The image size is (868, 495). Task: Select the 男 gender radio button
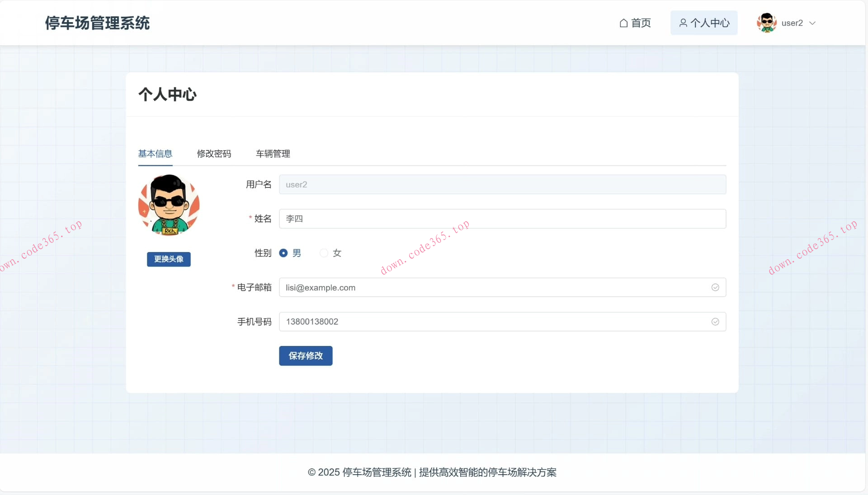coord(283,253)
